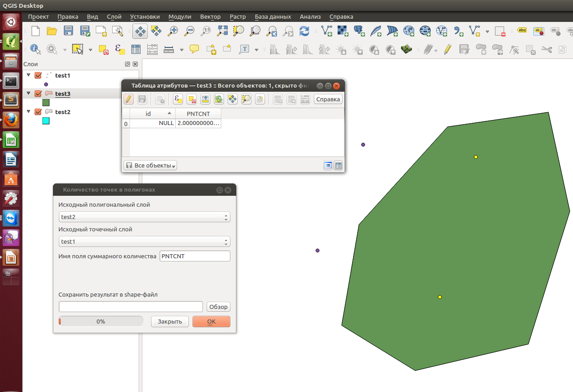Toggle visibility of layer test2
The height and width of the screenshot is (392, 573).
click(x=38, y=112)
